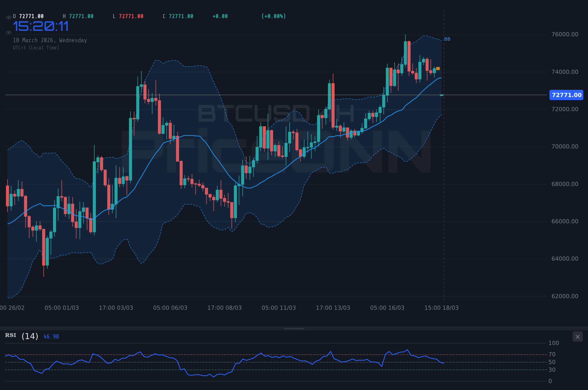
Task: Select the BB Bollinger Bands label
Action: pyautogui.click(x=447, y=39)
